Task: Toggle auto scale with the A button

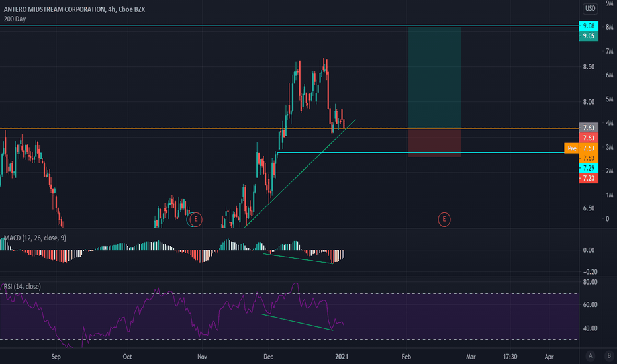Action: click(x=590, y=356)
